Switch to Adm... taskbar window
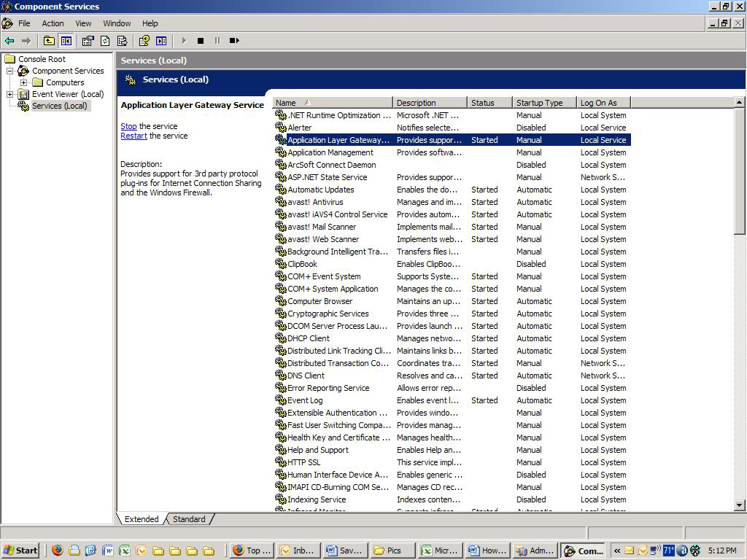The image size is (747, 560). tap(535, 551)
